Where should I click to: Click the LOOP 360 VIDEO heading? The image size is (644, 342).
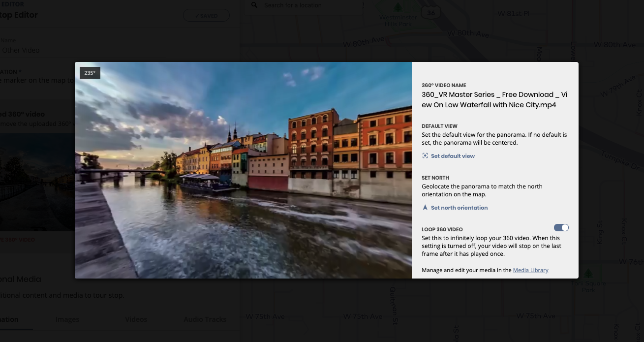442,229
